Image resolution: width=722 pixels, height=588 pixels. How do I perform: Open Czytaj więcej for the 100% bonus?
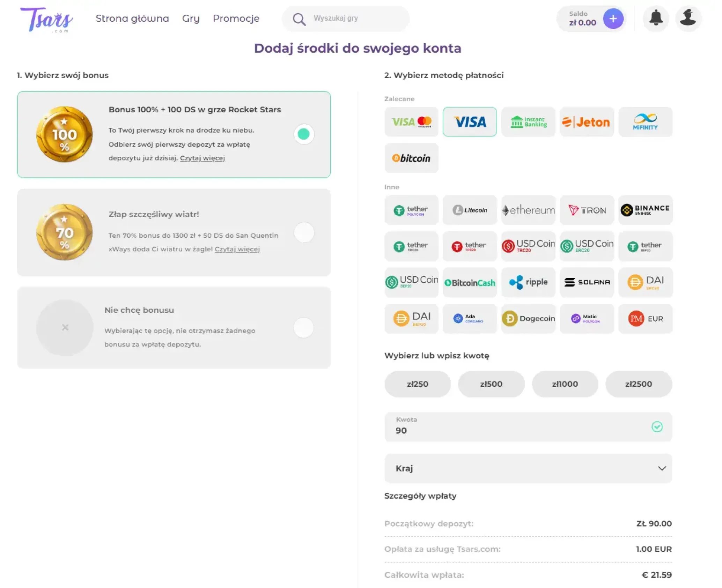pyautogui.click(x=202, y=158)
